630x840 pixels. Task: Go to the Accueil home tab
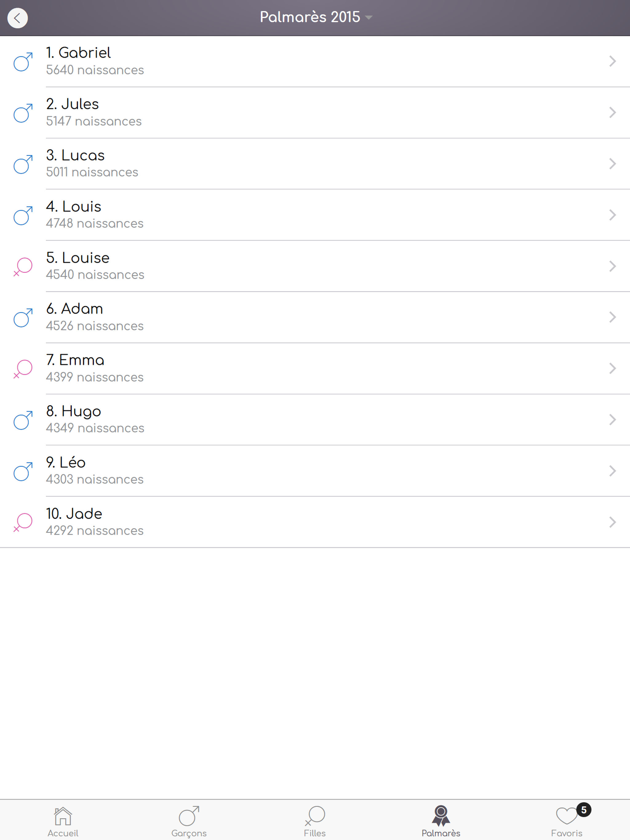pyautogui.click(x=63, y=822)
